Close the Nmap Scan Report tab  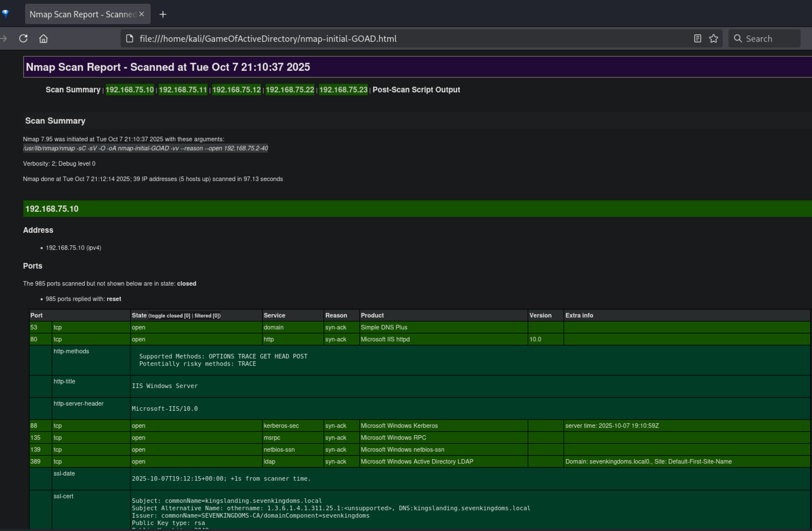141,14
